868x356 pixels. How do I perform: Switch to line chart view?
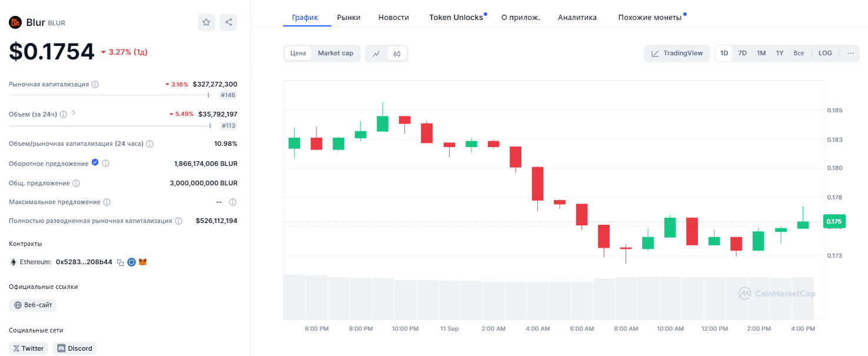click(377, 54)
